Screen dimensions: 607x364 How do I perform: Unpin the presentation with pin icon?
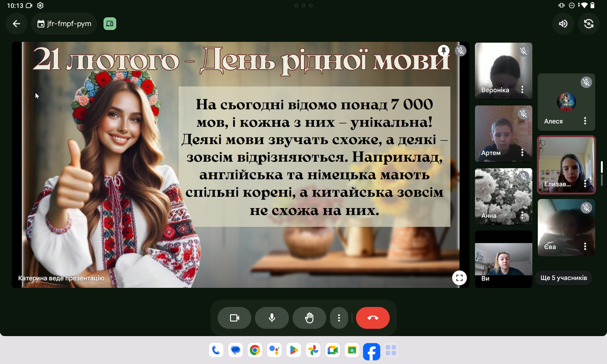coord(444,50)
